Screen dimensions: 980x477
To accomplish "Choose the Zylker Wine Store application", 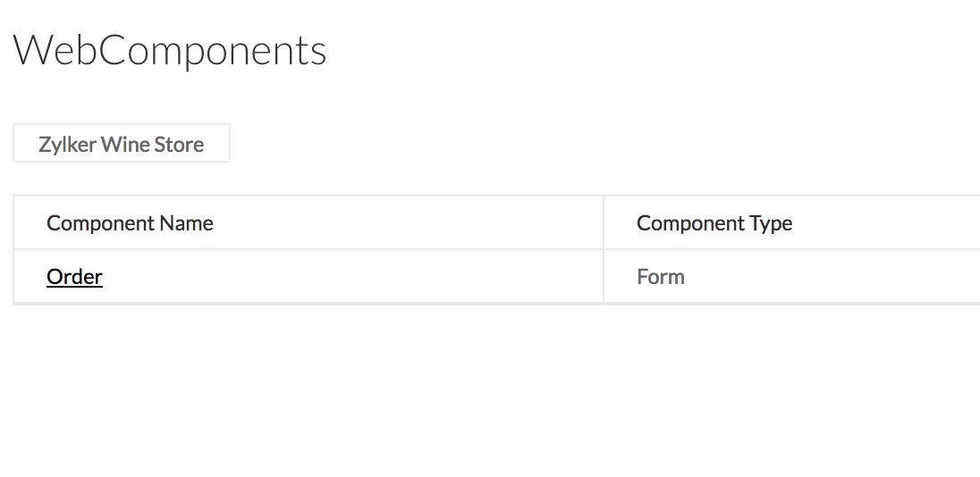I will (122, 144).
